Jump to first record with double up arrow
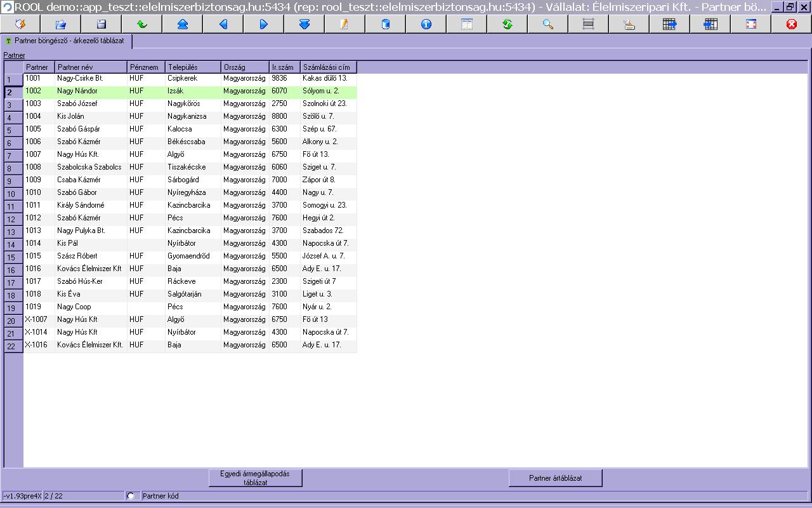The width and height of the screenshot is (812, 508). [182, 24]
